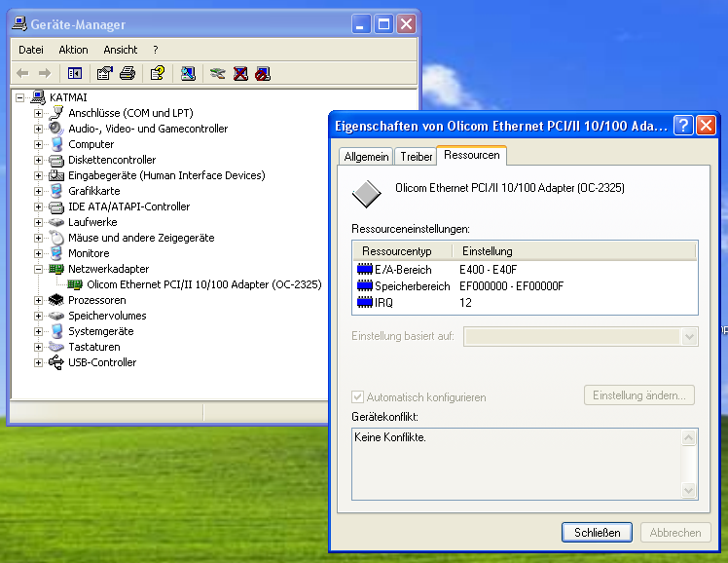Viewport: 728px width, 563px height.
Task: Expand the Grafikkarte node
Action: 39,191
